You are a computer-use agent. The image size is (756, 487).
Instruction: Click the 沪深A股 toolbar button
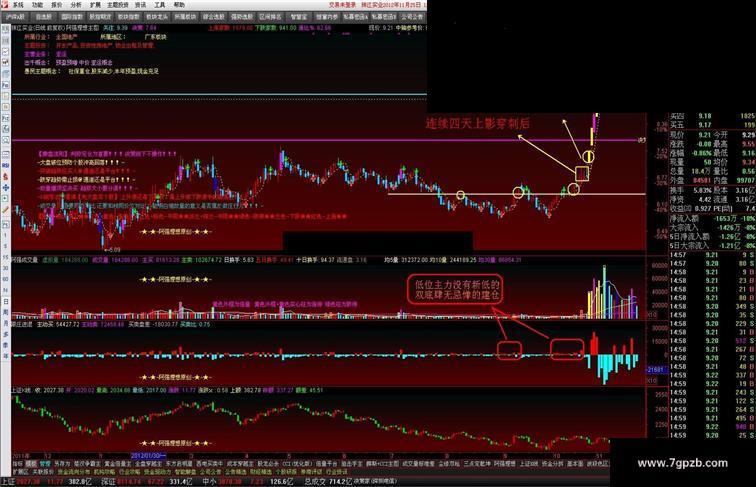tap(14, 17)
